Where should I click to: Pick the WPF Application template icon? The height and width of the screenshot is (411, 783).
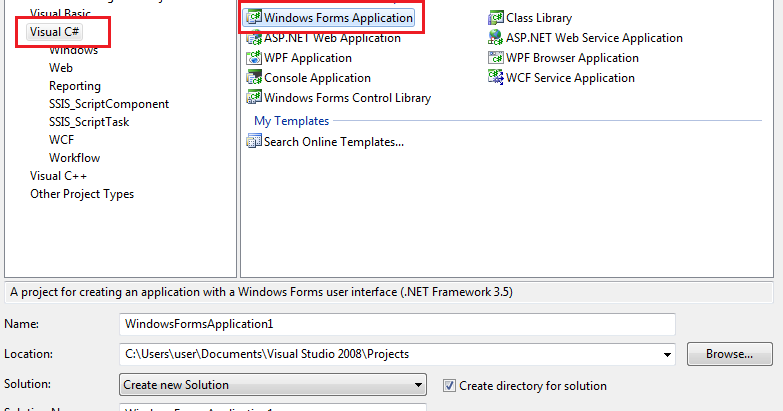254,57
